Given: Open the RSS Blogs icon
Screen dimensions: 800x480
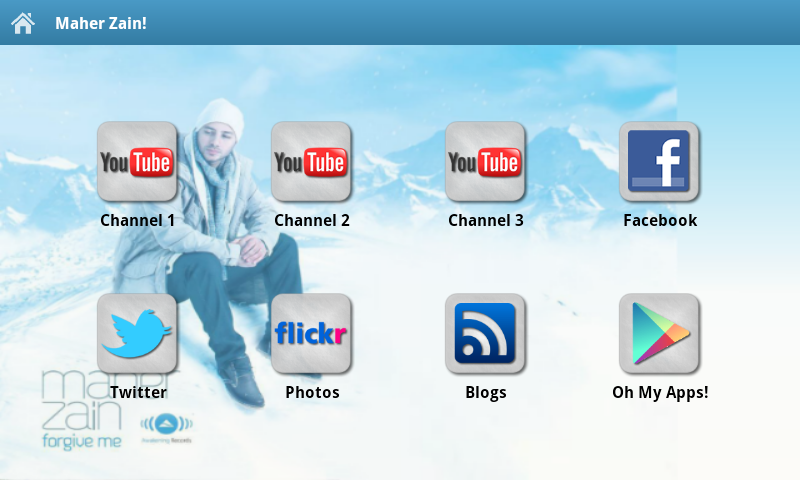Looking at the screenshot, I should [485, 334].
